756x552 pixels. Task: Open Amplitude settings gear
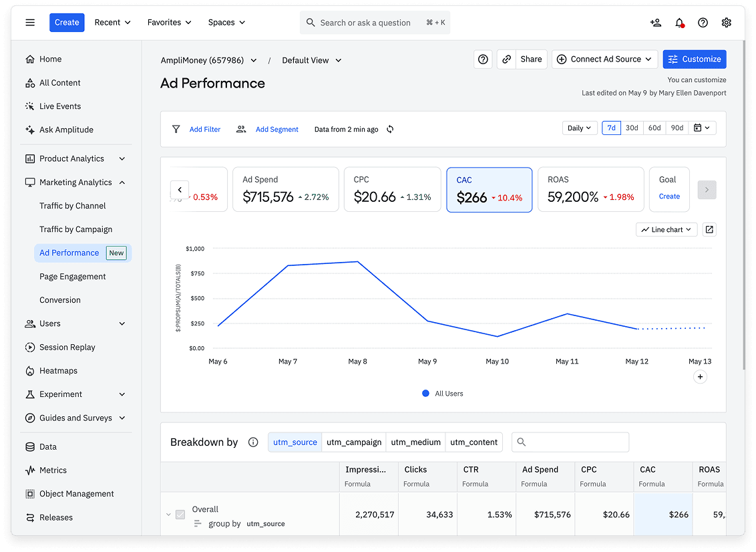[x=726, y=22]
